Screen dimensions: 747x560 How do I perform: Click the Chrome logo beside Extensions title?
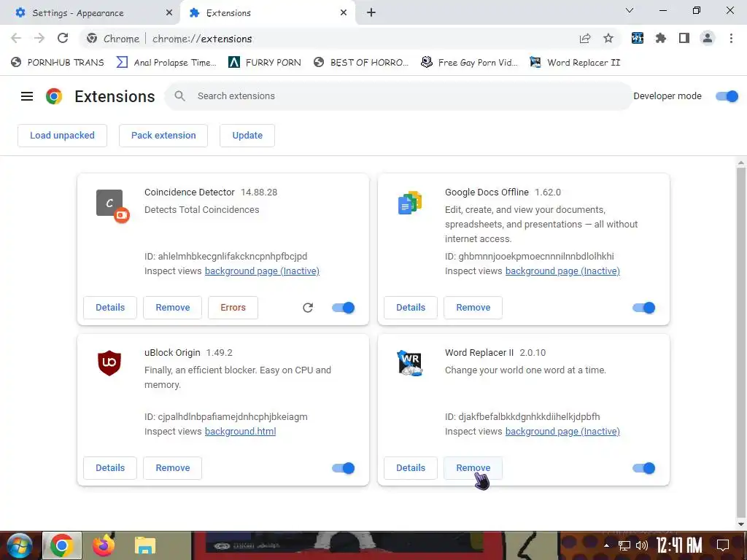[54, 96]
